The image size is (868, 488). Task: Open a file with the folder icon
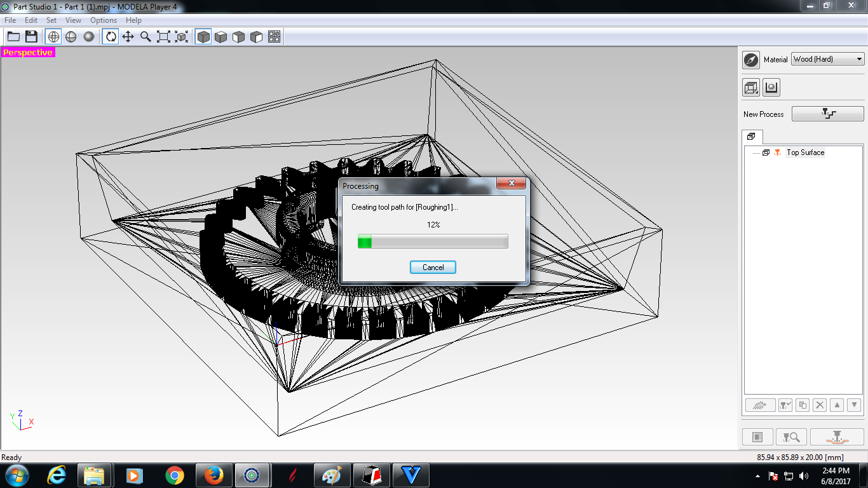point(13,37)
